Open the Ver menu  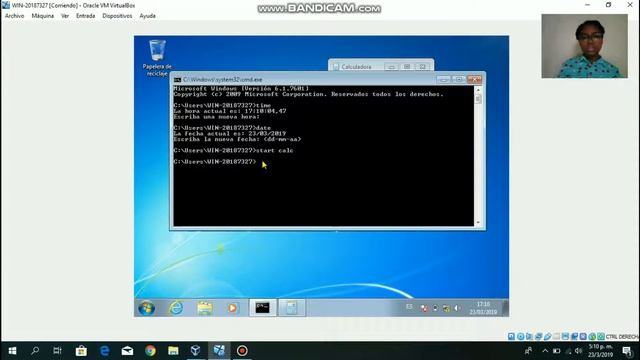click(65, 16)
